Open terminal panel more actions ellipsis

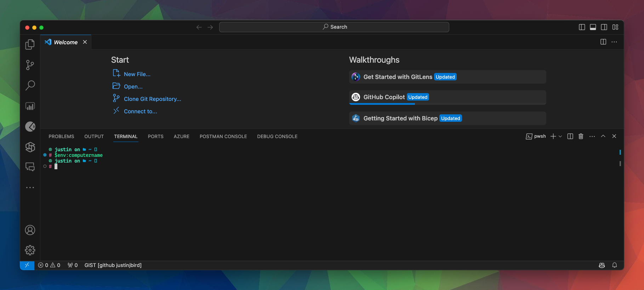[592, 136]
